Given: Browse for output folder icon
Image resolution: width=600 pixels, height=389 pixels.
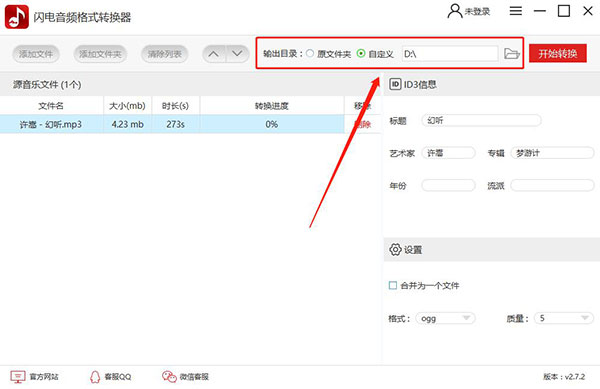Looking at the screenshot, I should [x=512, y=54].
